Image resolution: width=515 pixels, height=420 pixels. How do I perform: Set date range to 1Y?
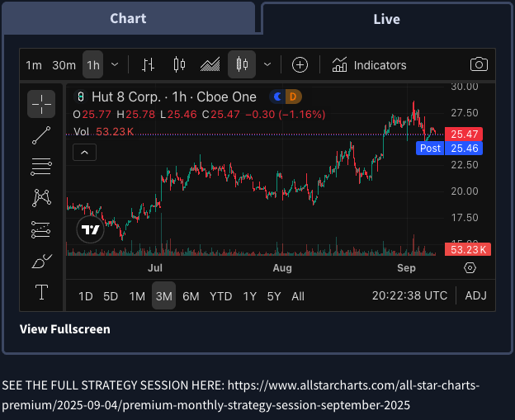249,296
